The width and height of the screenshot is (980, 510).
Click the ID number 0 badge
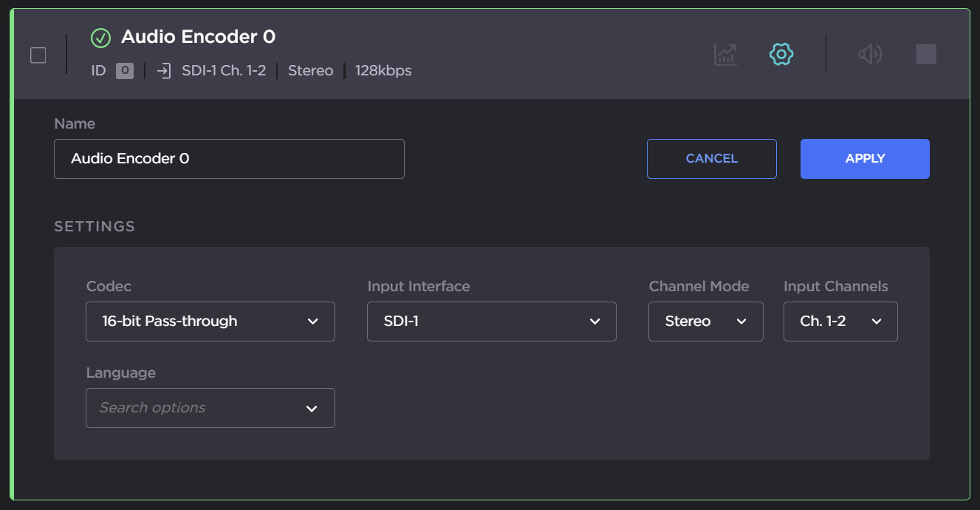pos(125,71)
